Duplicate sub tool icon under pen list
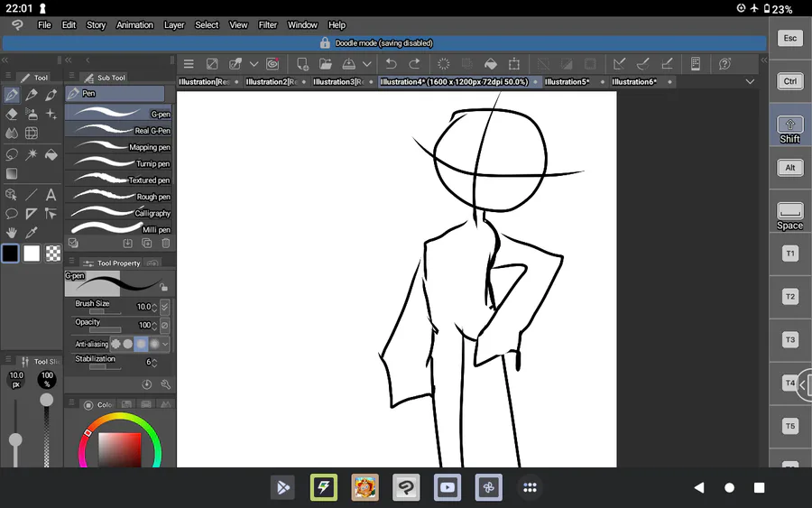The width and height of the screenshot is (812, 508). point(147,243)
